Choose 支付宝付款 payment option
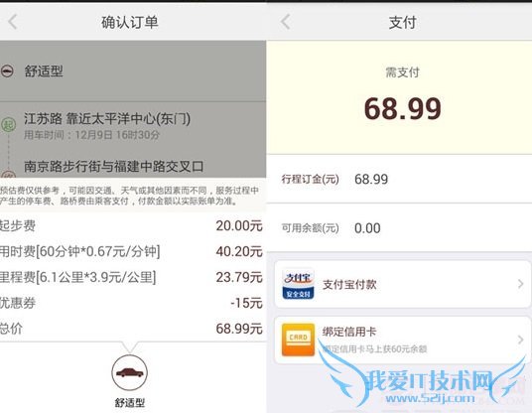 point(402,284)
